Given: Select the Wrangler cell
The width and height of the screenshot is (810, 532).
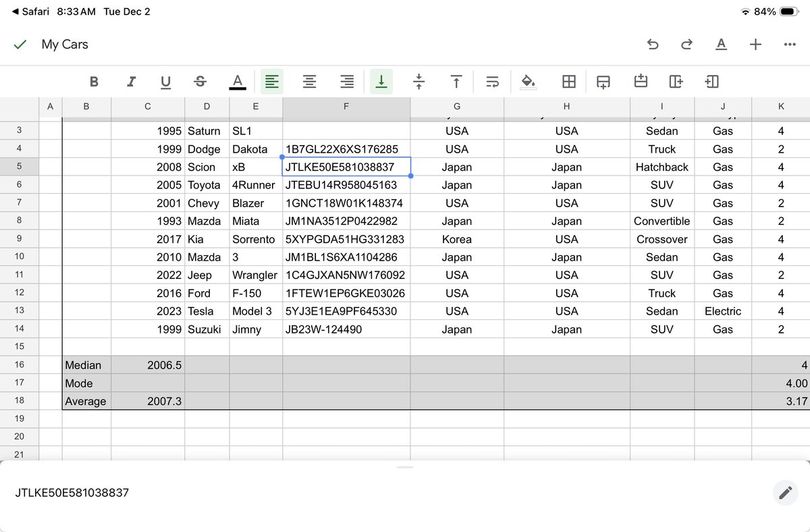Looking at the screenshot, I should point(256,275).
